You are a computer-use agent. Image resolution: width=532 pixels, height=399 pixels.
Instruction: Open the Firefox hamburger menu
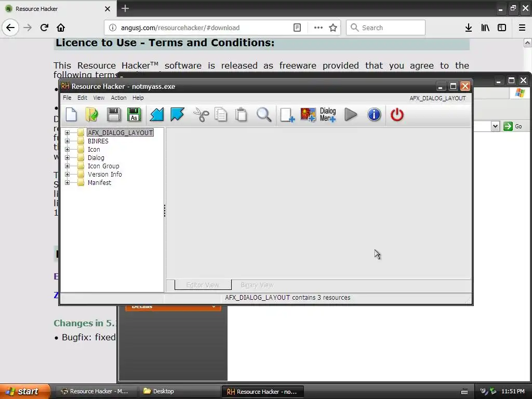(522, 28)
